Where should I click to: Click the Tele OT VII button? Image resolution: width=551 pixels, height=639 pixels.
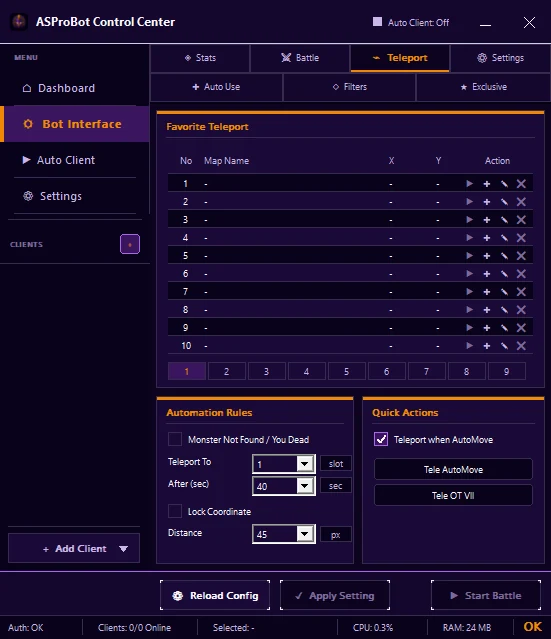(x=453, y=496)
